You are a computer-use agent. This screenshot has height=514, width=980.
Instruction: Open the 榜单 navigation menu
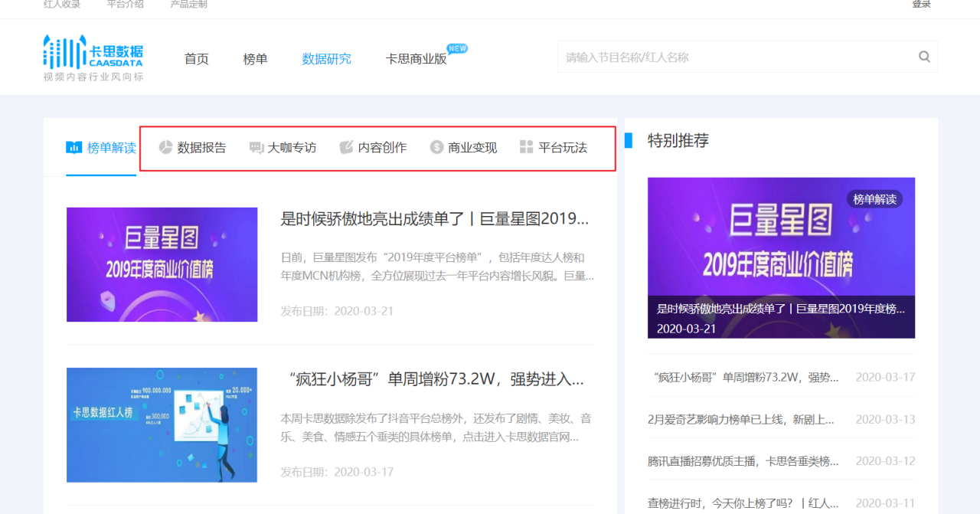pos(256,59)
